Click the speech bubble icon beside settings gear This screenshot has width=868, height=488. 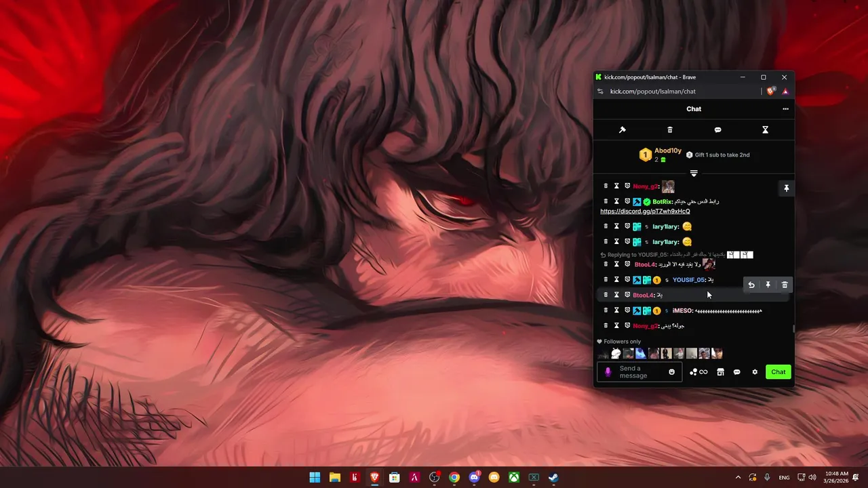pyautogui.click(x=737, y=372)
